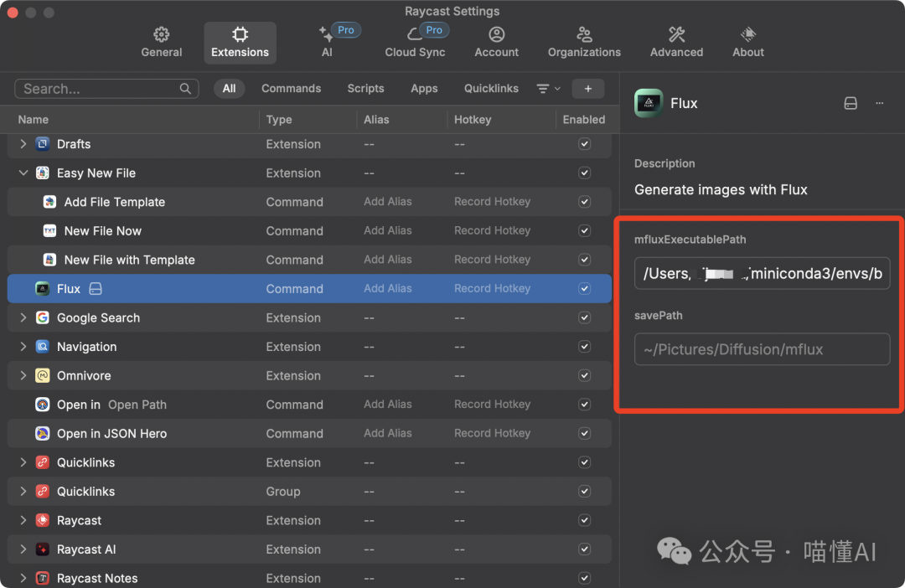Open the filter options dropdown
905x588 pixels.
point(548,88)
